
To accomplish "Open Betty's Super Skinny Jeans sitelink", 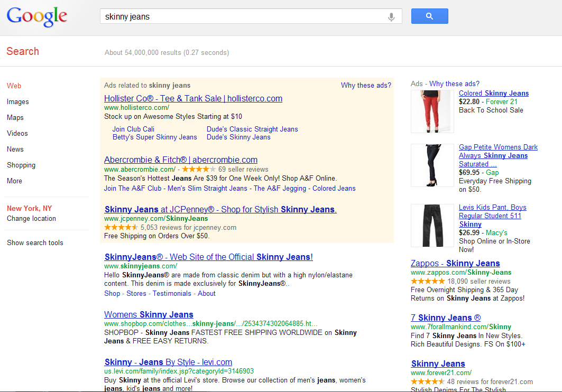I will click(x=154, y=137).
